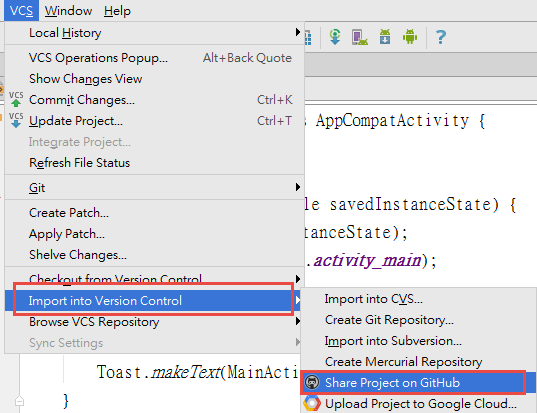Collapse the code fold marker in gutter
The height and width of the screenshot is (413, 537).
point(20,401)
